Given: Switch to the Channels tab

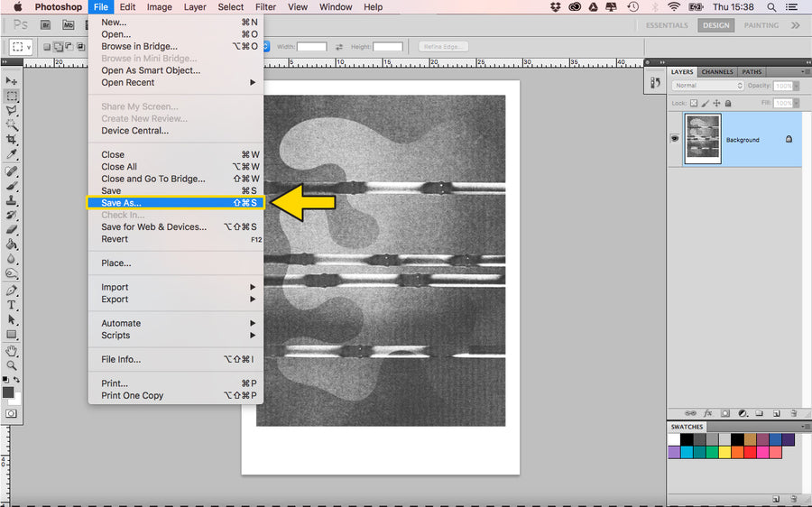Looking at the screenshot, I should pos(717,72).
